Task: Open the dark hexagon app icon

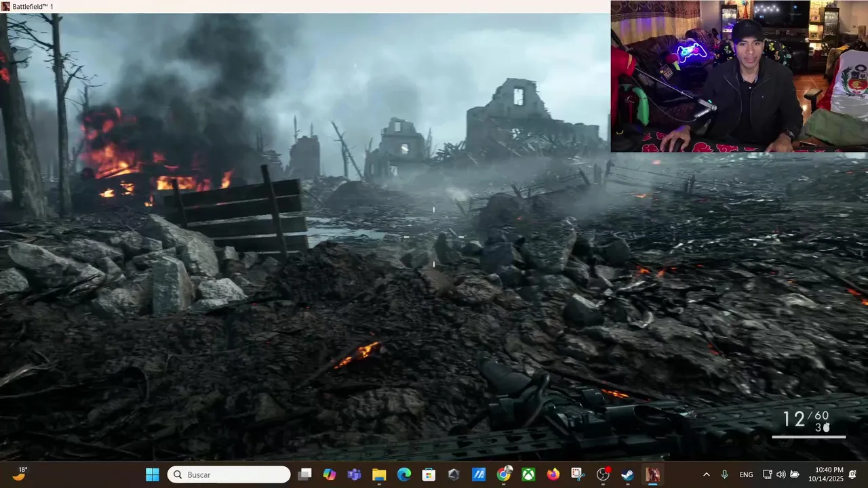Action: click(x=454, y=474)
